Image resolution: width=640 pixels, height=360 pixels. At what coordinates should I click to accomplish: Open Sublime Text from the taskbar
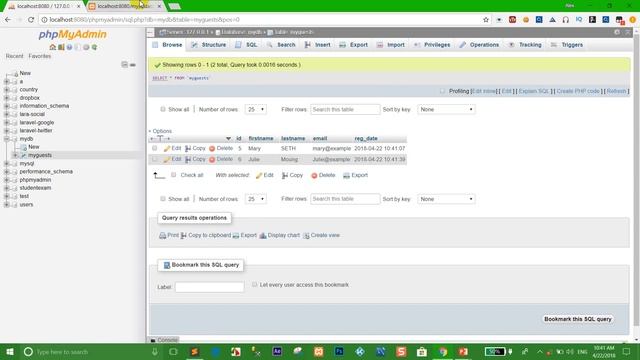pyautogui.click(x=194, y=351)
